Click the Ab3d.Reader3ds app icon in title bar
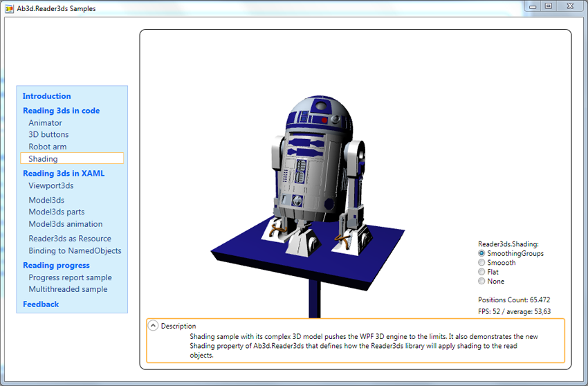 (x=10, y=8)
